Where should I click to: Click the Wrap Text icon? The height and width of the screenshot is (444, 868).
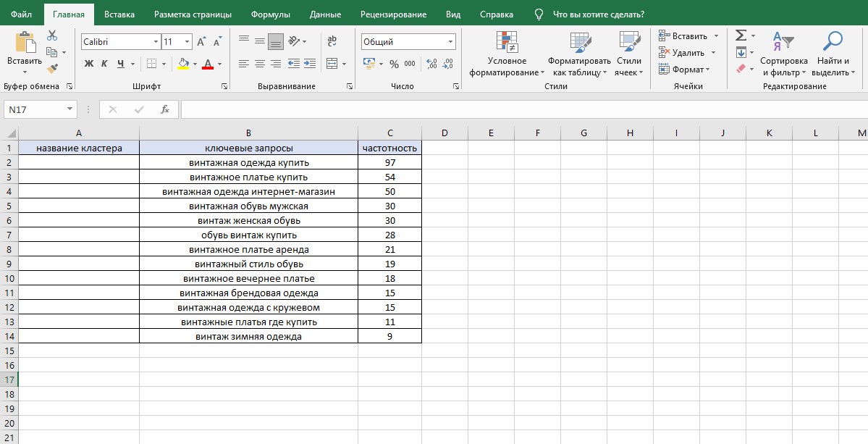[x=332, y=41]
